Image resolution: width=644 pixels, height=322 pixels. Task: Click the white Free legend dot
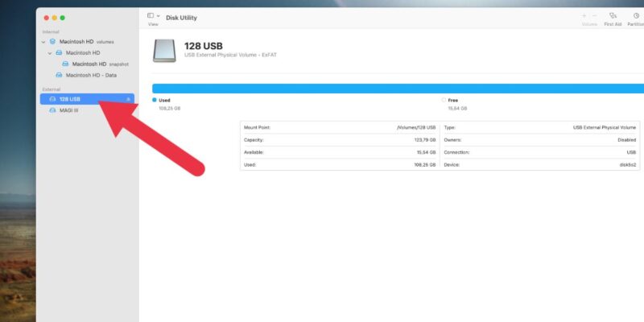coord(444,100)
